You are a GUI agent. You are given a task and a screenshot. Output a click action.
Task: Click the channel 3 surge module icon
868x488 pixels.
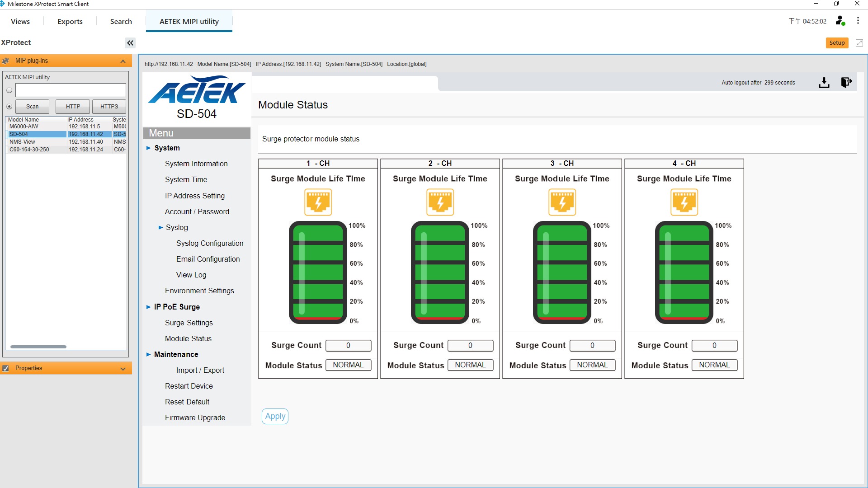(x=562, y=202)
